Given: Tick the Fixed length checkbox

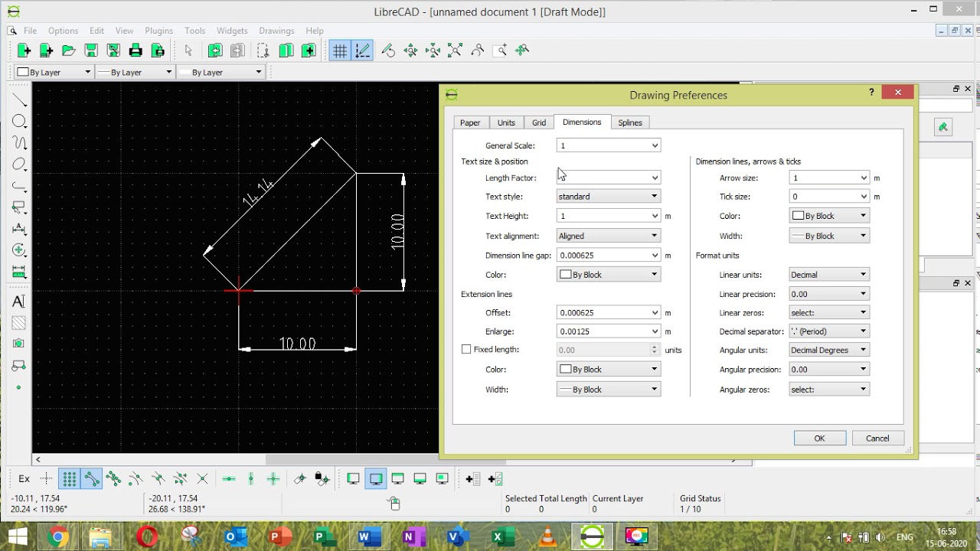Looking at the screenshot, I should tap(466, 350).
